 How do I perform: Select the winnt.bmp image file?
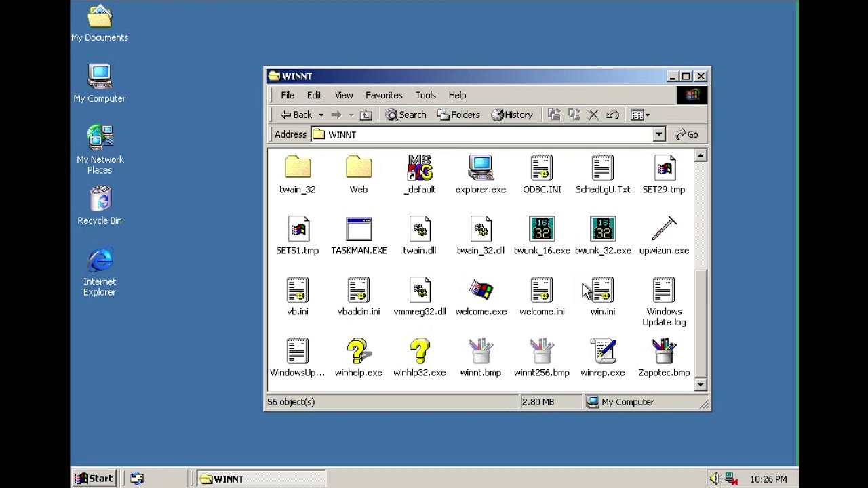pos(481,351)
